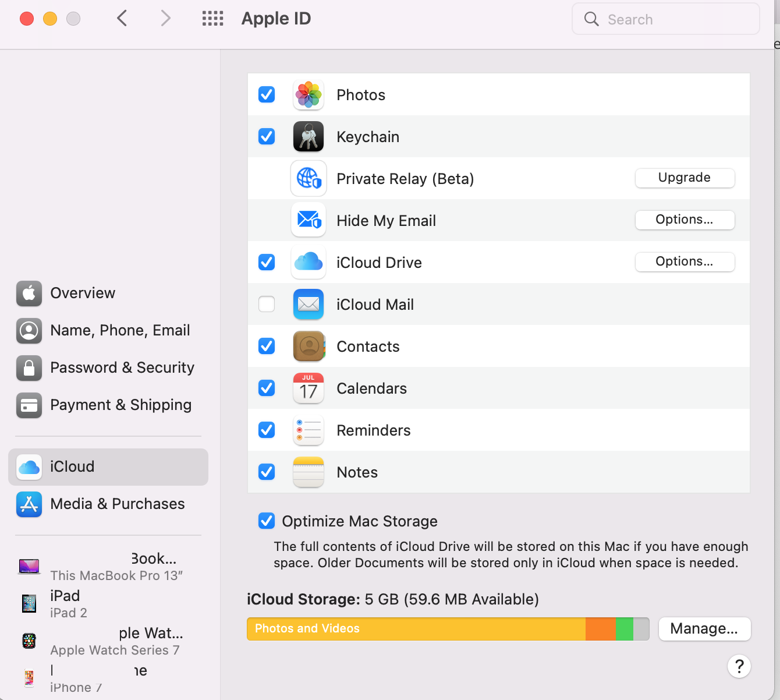Select the 'iPhone 7' device row

pos(108,678)
